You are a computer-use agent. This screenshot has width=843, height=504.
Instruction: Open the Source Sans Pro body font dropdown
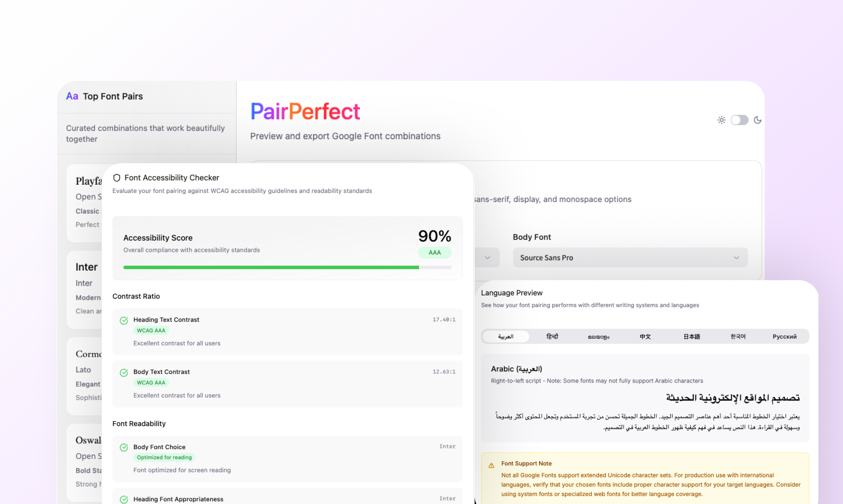630,257
